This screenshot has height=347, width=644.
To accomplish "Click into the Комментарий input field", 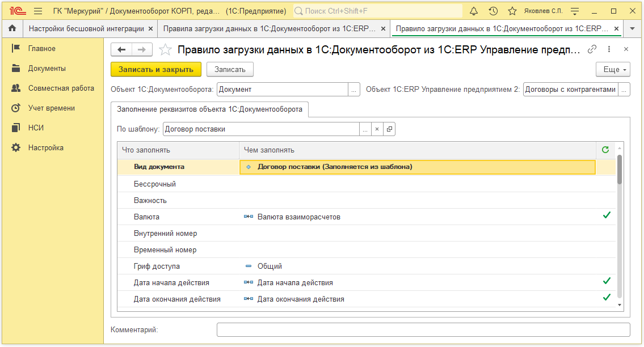I will point(423,329).
